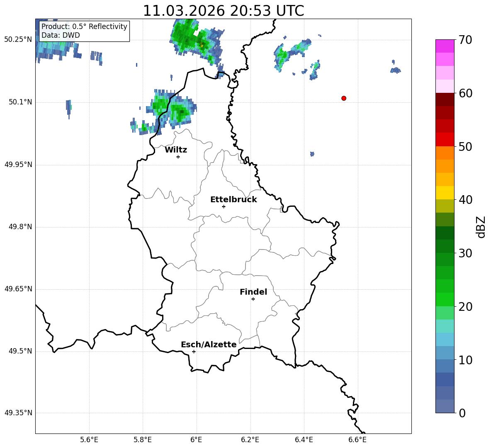Click the Esch/Alzette city label
Viewport: 491px width, 448px height.
[209, 344]
